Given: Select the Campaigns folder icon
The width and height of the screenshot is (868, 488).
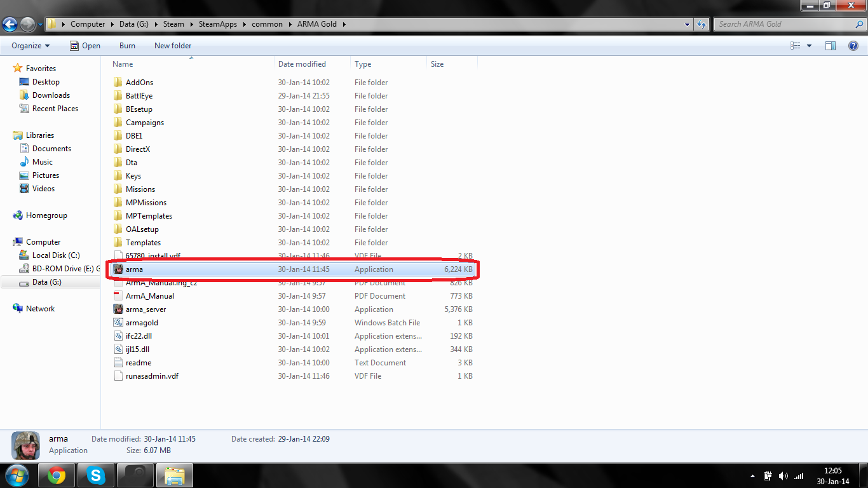Looking at the screenshot, I should point(118,123).
